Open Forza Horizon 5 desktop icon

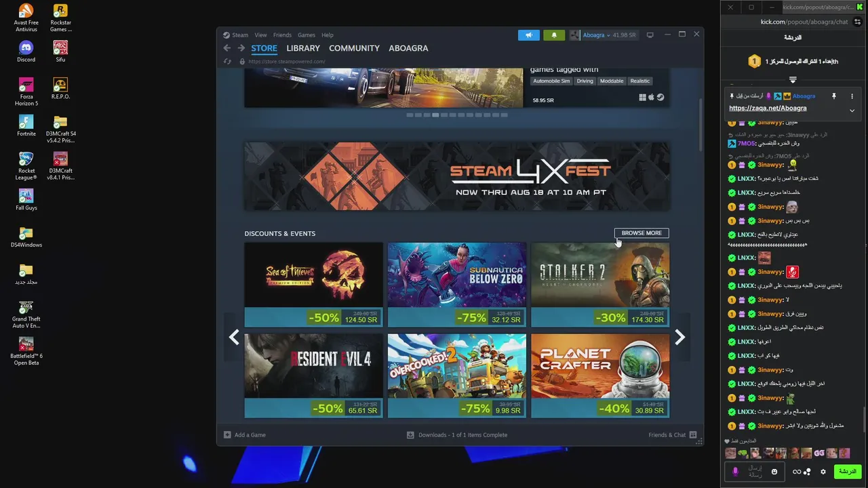tap(26, 91)
